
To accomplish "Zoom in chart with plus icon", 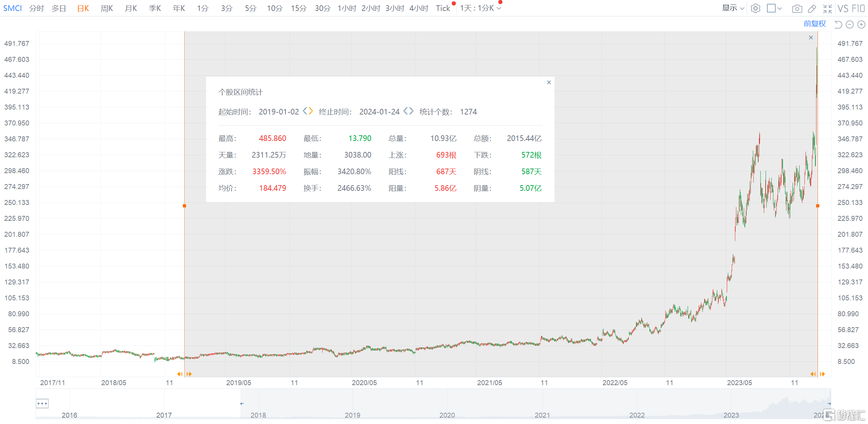I will tap(861, 24).
